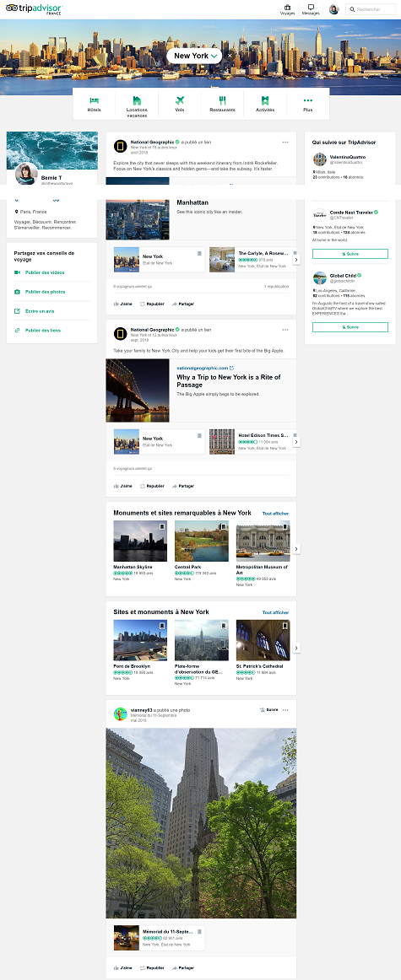The height and width of the screenshot is (980, 401).
Task: Save The Carlyle, A Rosewood hotel card
Action: tap(295, 253)
